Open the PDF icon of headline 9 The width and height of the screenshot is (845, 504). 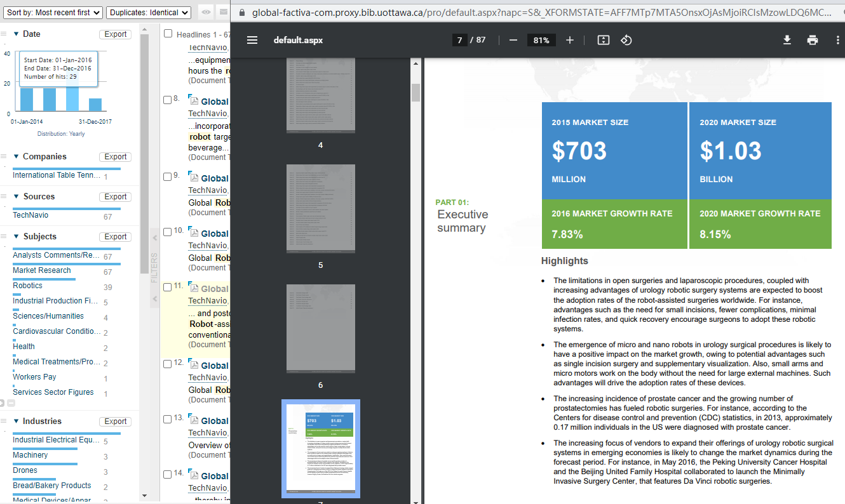tap(194, 178)
